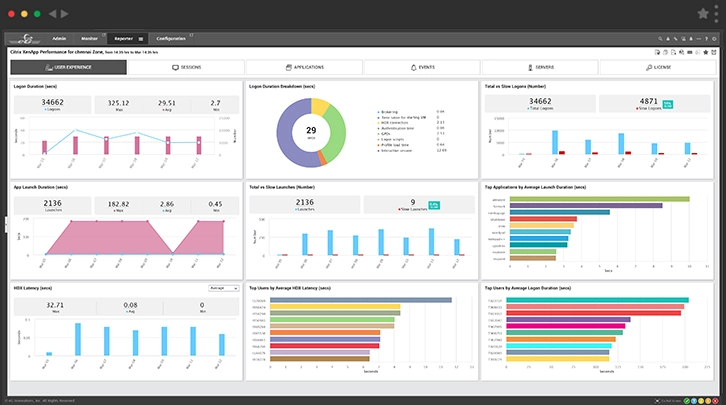Open the vertical dots menu in title bar

click(x=716, y=14)
